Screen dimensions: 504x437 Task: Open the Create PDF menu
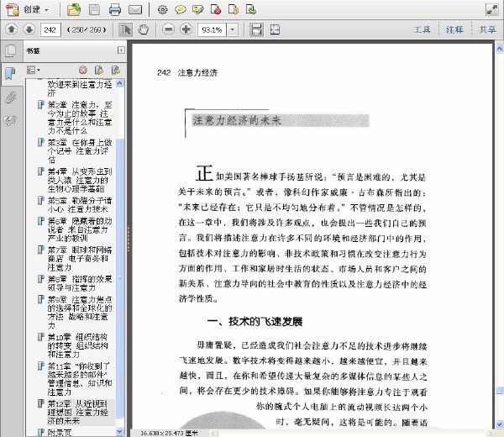tap(28, 9)
